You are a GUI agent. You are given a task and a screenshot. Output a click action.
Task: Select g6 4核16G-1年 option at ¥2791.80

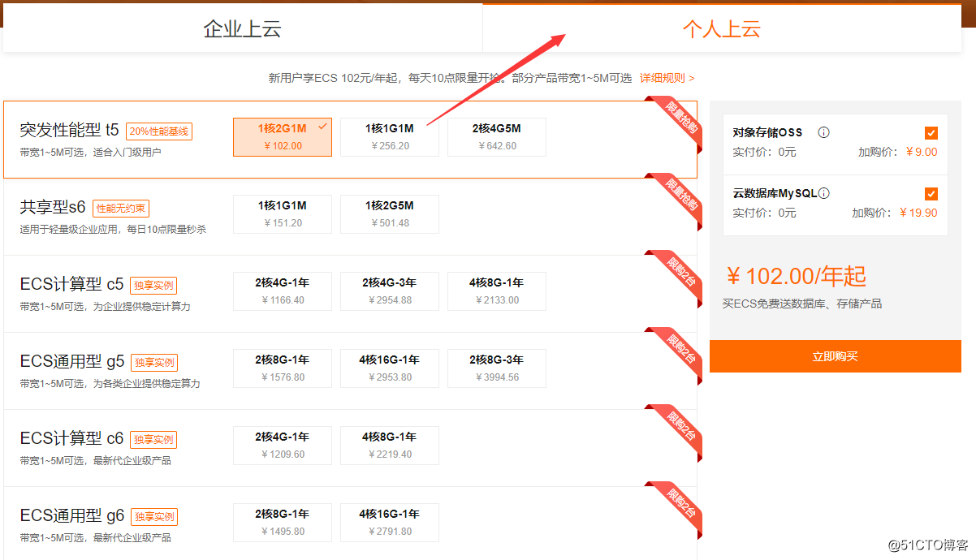point(390,523)
